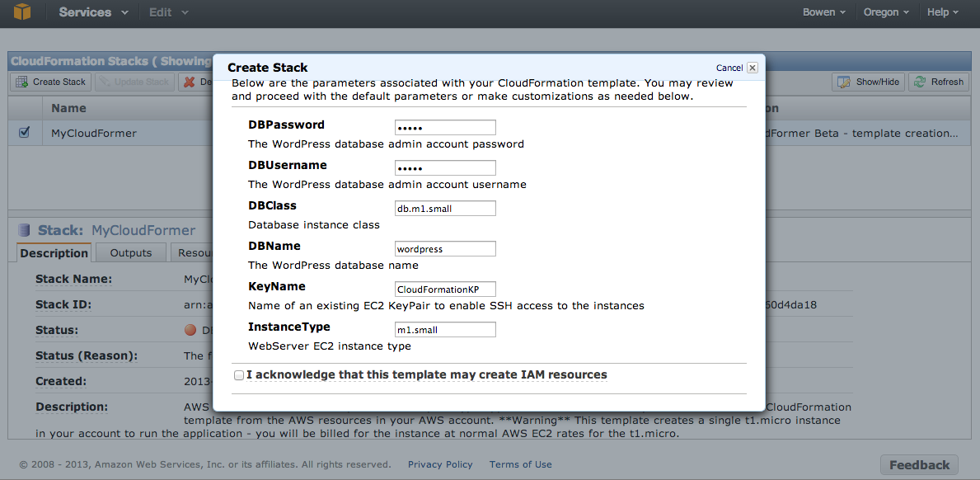
Task: Click the DBPassword parameter label
Action: (x=286, y=125)
